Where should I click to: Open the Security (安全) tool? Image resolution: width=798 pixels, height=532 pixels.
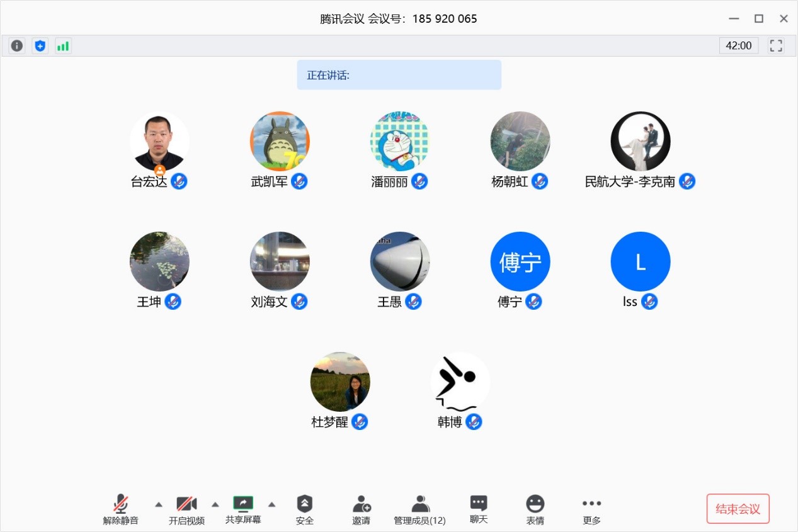tap(305, 509)
